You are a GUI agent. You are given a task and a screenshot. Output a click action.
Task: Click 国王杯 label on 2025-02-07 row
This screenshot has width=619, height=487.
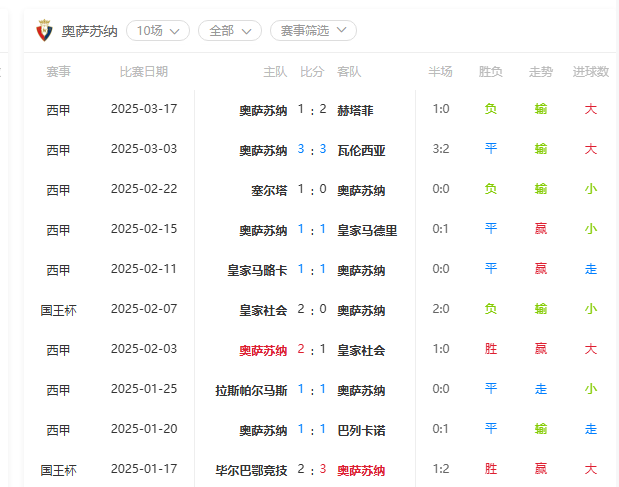pos(58,310)
